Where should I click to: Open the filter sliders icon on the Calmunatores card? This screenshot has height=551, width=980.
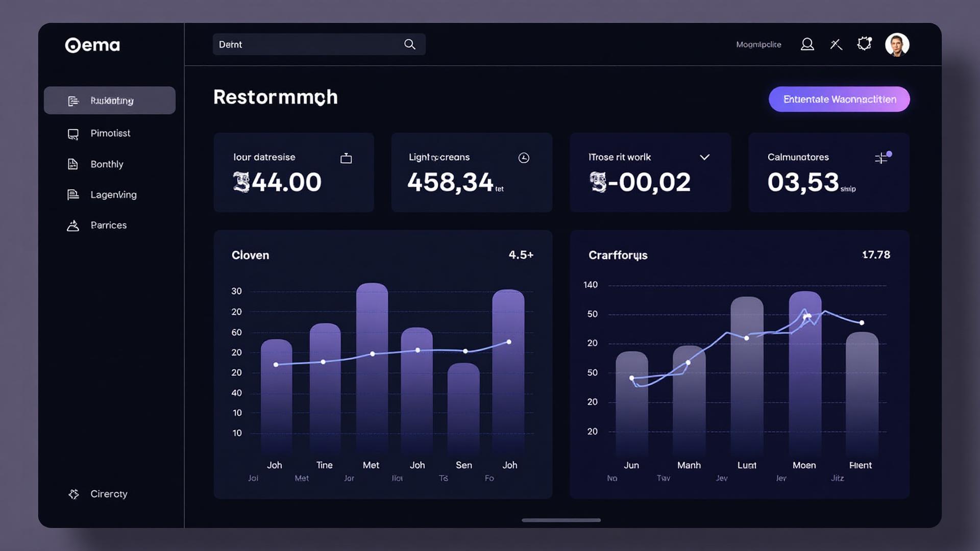coord(881,158)
